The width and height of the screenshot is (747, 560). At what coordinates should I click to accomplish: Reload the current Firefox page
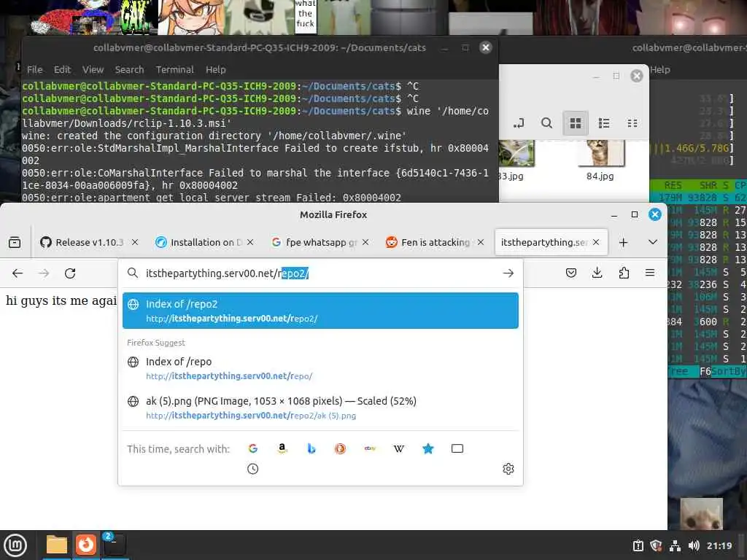pyautogui.click(x=70, y=273)
